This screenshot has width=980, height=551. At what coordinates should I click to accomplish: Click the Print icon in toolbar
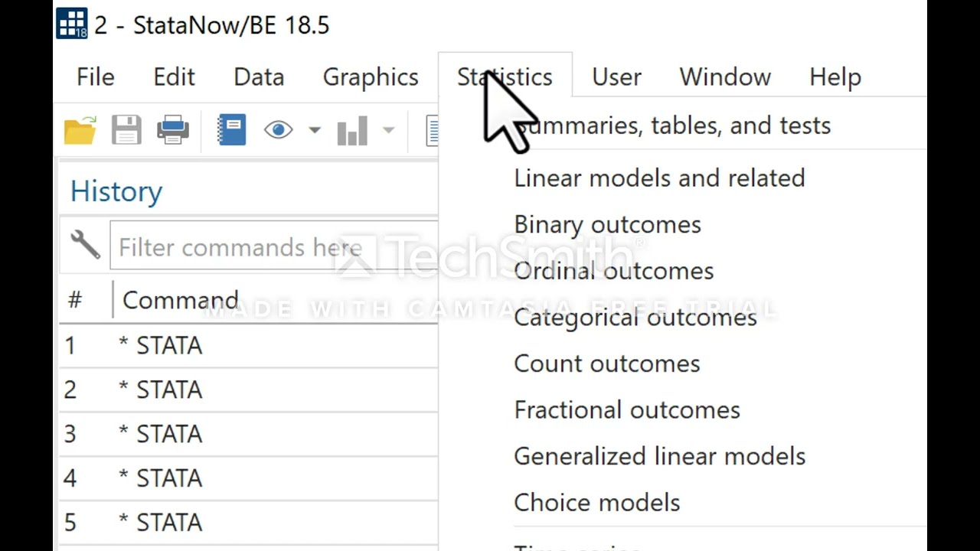pos(173,131)
